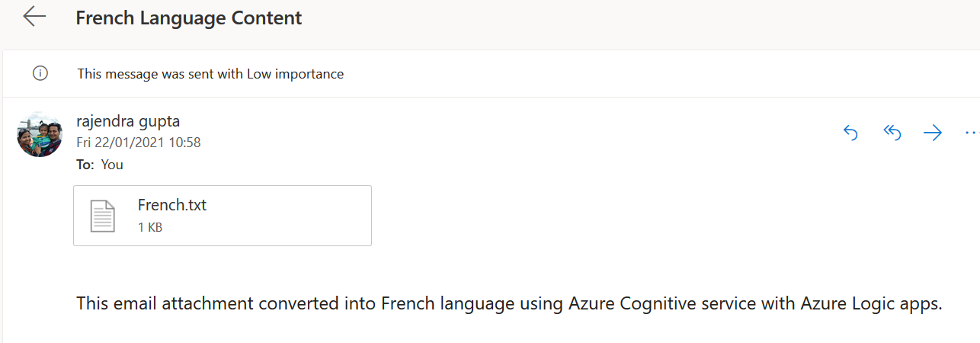Go back using the left arrow

[34, 17]
